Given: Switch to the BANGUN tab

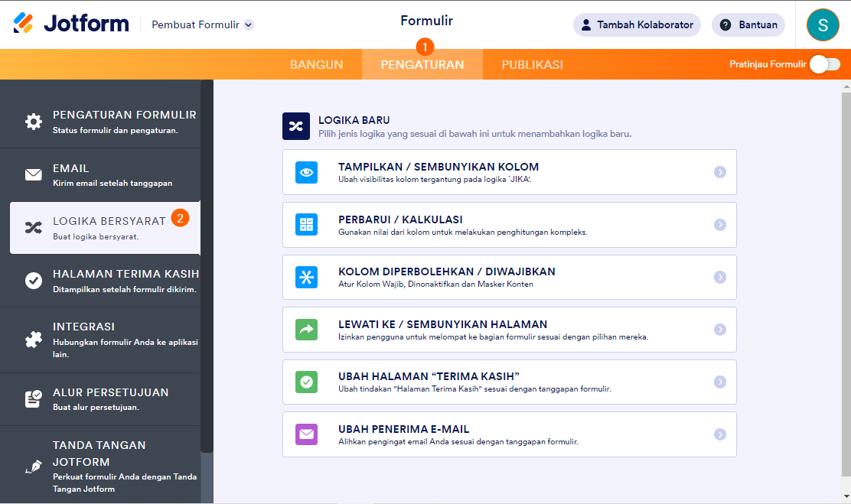Looking at the screenshot, I should [x=316, y=65].
